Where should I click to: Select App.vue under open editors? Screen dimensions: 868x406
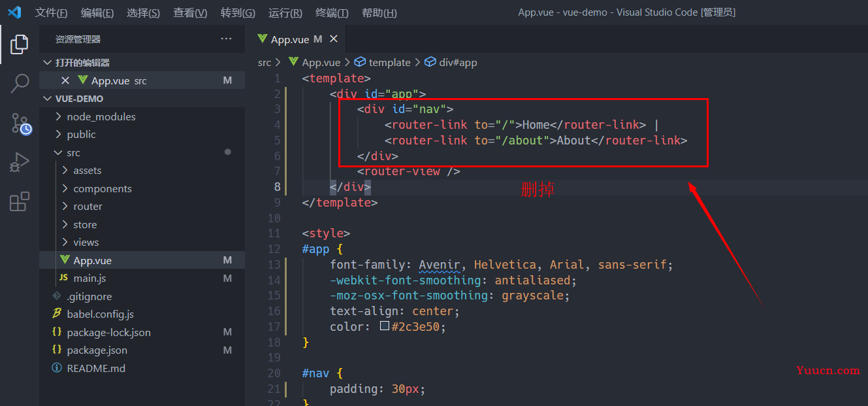[142, 80]
